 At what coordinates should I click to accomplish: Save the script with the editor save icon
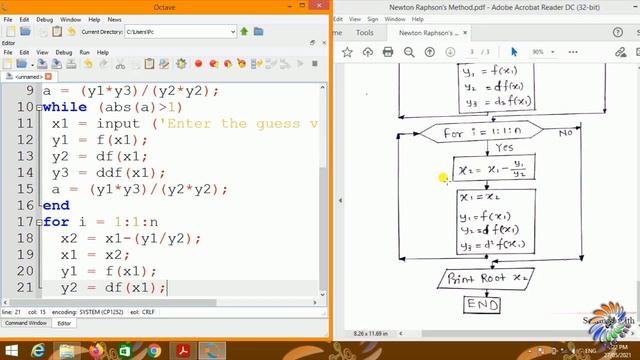click(42, 64)
